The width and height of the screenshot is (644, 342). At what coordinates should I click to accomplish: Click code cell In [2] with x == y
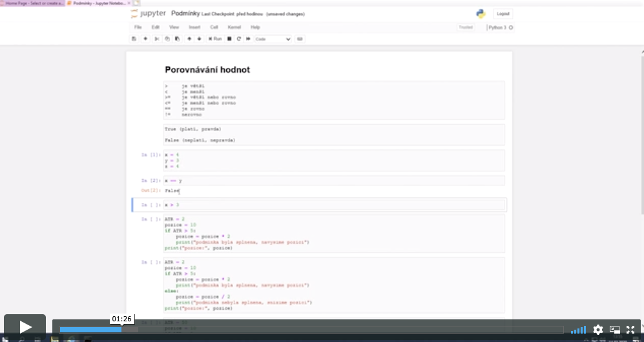coord(334,180)
